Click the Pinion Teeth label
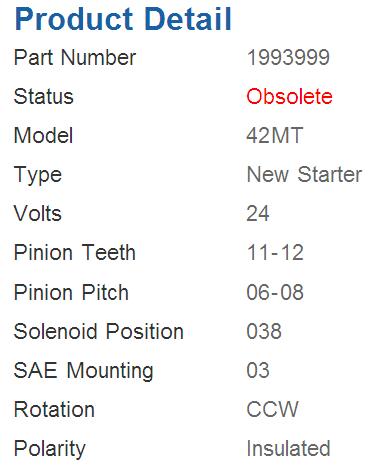Viewport: 376px width, 470px height. (75, 252)
